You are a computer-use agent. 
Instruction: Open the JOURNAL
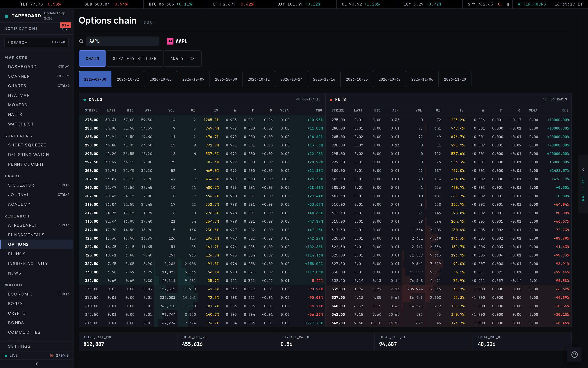tap(37, 195)
